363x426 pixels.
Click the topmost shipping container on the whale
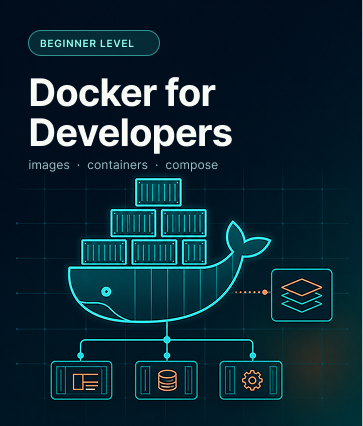point(159,192)
